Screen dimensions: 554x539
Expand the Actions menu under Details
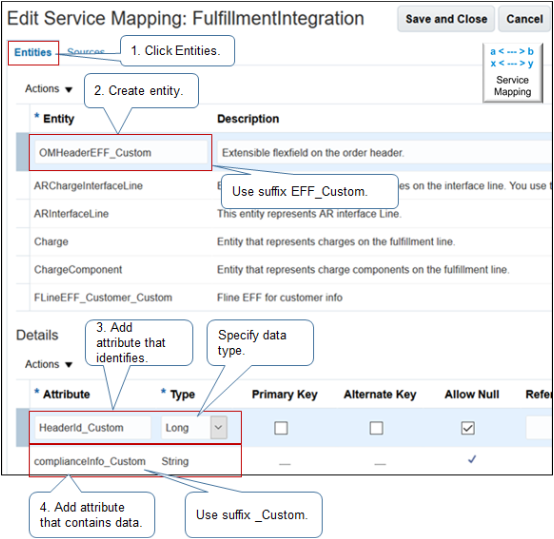pyautogui.click(x=48, y=364)
